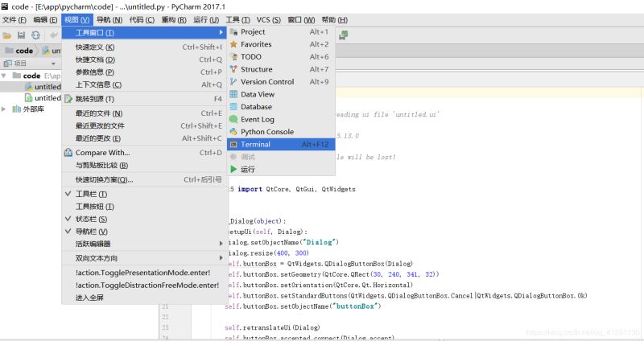Click the TODO list icon

pos(233,56)
